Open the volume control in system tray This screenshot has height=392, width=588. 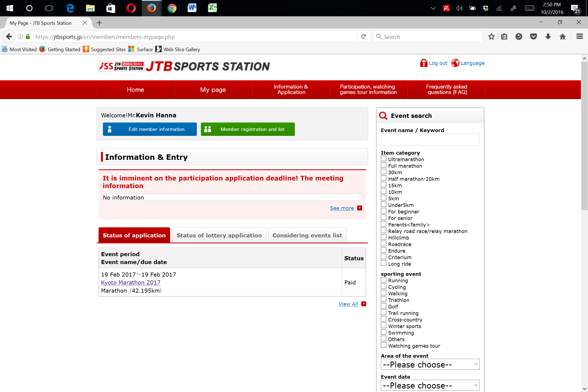tap(459, 8)
